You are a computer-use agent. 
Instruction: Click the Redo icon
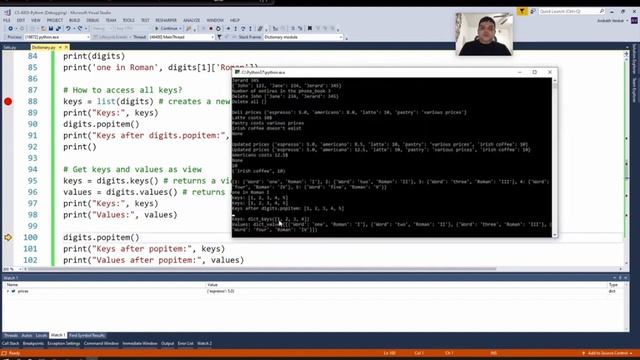[x=80, y=29]
